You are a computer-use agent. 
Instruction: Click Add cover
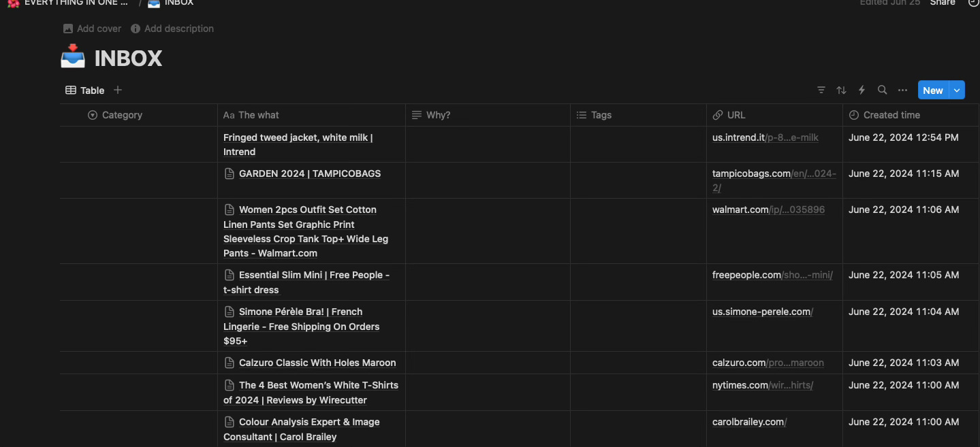pos(92,29)
